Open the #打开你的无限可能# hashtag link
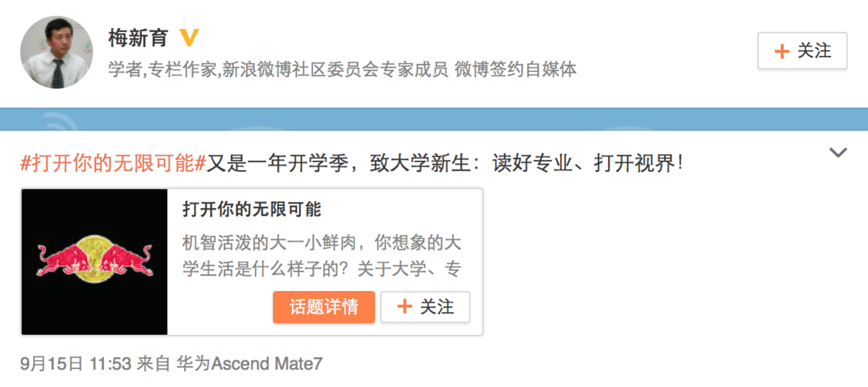This screenshot has height=387, width=868. 113,163
